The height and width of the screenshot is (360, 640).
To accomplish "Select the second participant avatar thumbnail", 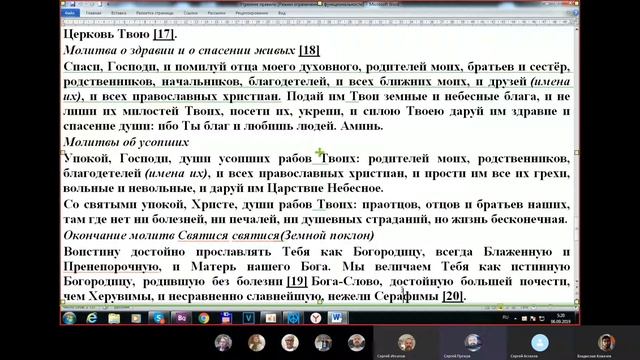I will pyautogui.click(x=256, y=342).
